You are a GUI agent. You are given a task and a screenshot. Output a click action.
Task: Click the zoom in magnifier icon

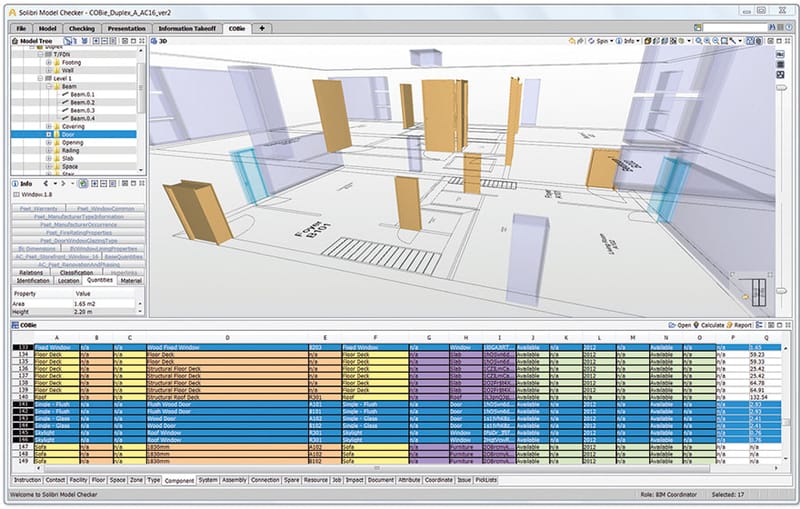pyautogui.click(x=698, y=41)
